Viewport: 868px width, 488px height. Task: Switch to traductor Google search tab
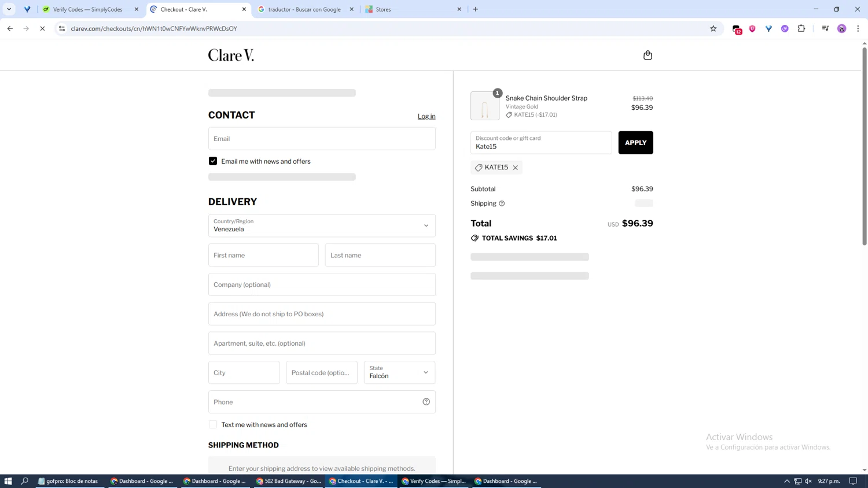pyautogui.click(x=304, y=9)
